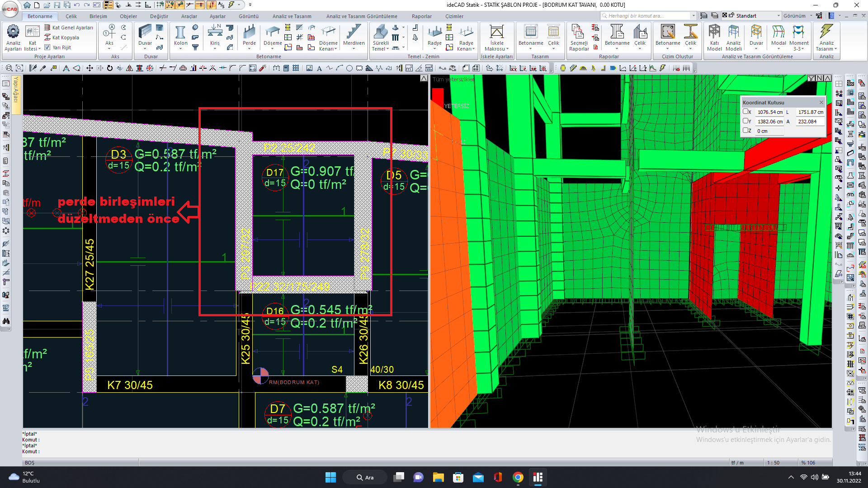Viewport: 868px width, 488px height.
Task: Click the command search field
Action: click(648, 16)
